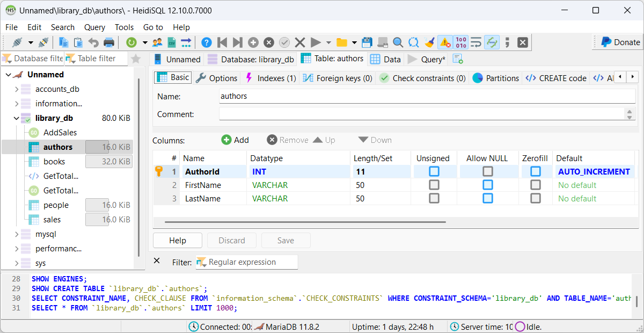Click the Find text magnifier icon
The width and height of the screenshot is (644, 333).
click(x=398, y=42)
